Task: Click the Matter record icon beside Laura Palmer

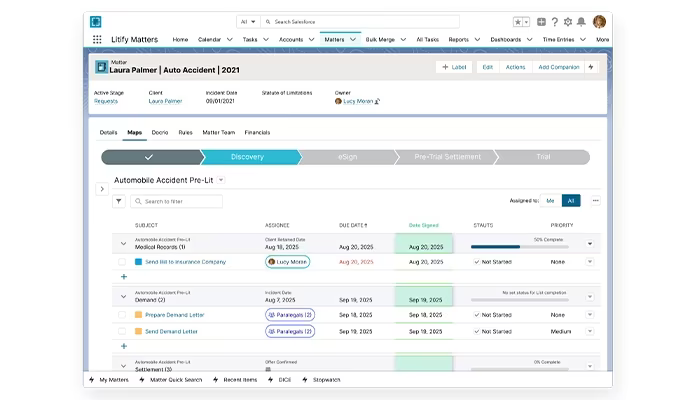Action: click(101, 67)
